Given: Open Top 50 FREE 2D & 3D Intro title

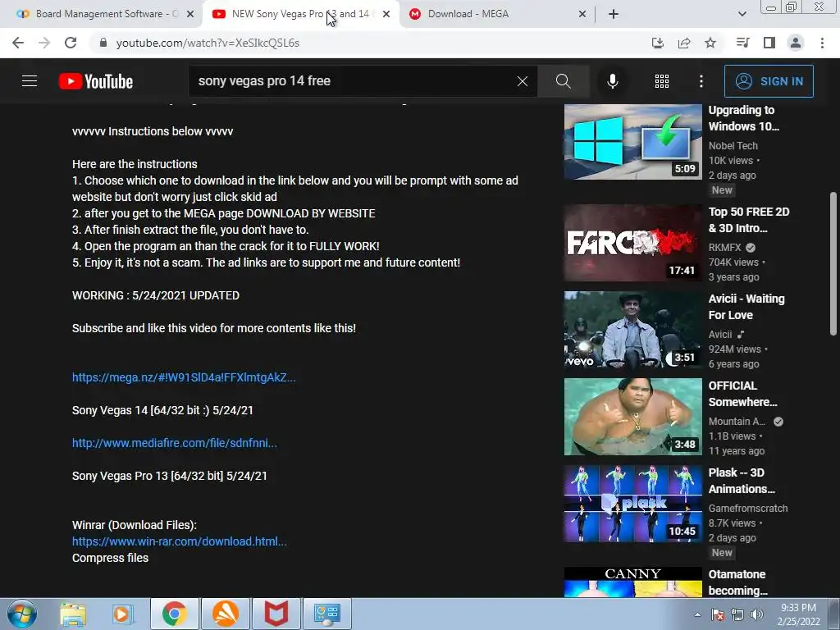Looking at the screenshot, I should tap(748, 220).
